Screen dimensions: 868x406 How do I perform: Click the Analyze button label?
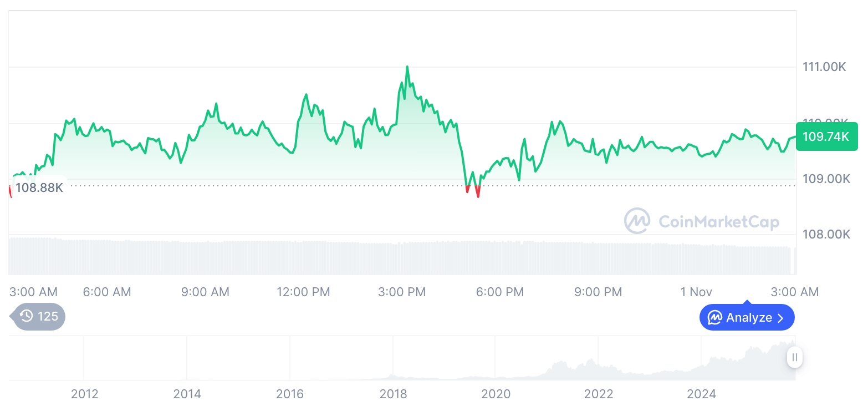click(749, 318)
